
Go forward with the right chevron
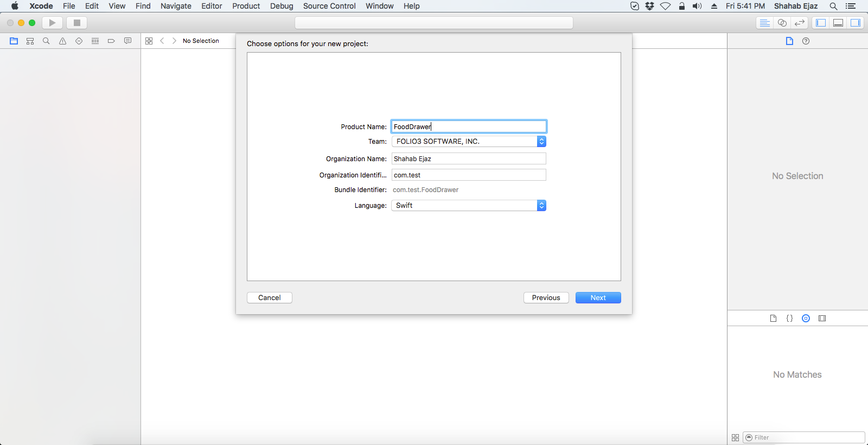pos(174,41)
